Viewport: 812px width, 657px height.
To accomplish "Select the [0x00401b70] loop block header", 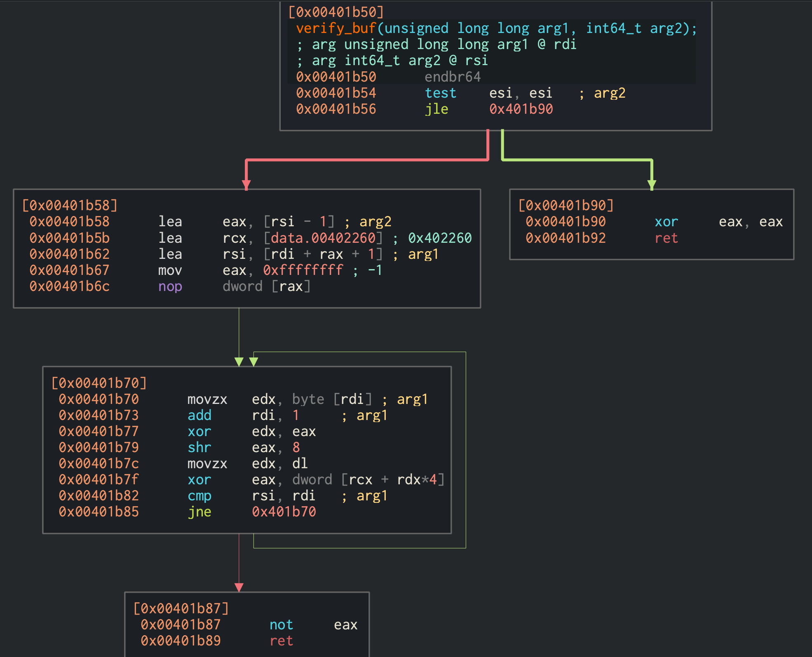I will click(x=99, y=383).
